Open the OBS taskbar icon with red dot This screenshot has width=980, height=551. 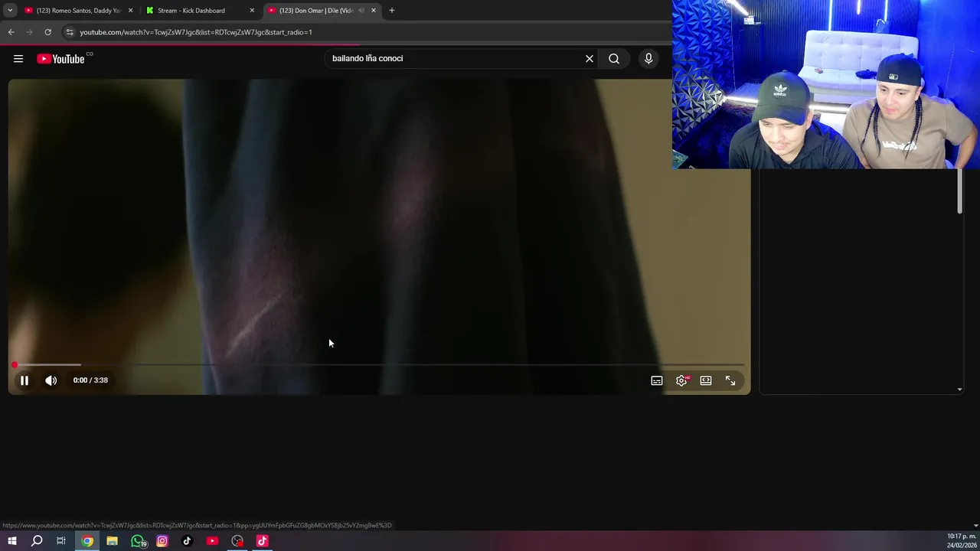[x=237, y=541]
